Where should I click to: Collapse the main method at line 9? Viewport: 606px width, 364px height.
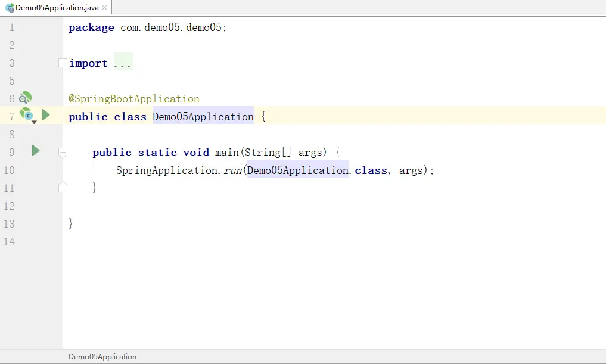63,153
